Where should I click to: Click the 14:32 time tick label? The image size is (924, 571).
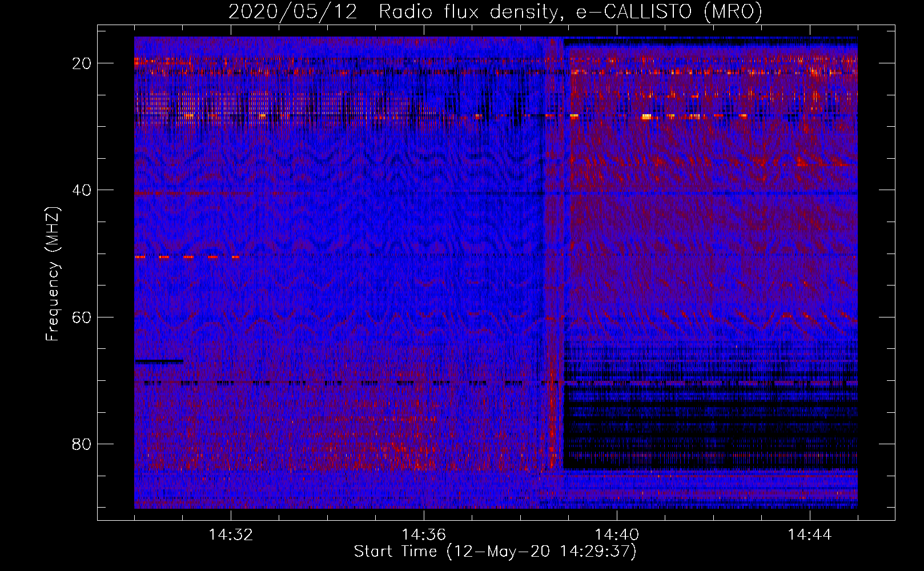point(231,535)
